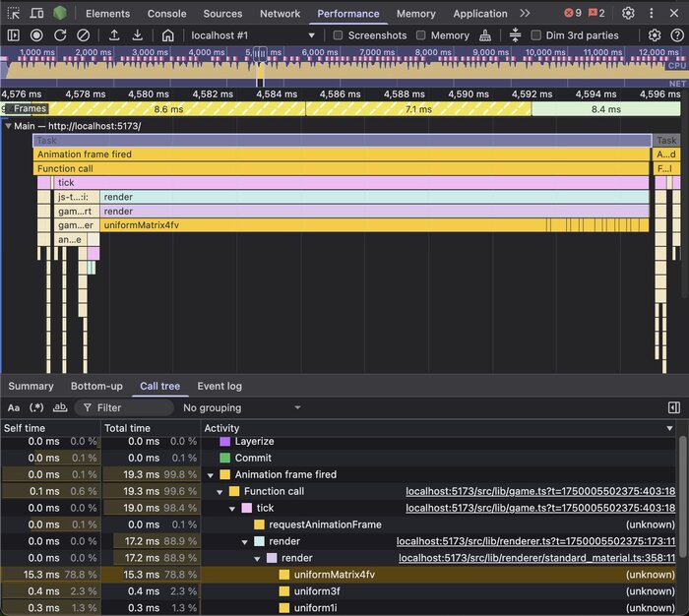Sort by the Self time column header

pos(25,428)
